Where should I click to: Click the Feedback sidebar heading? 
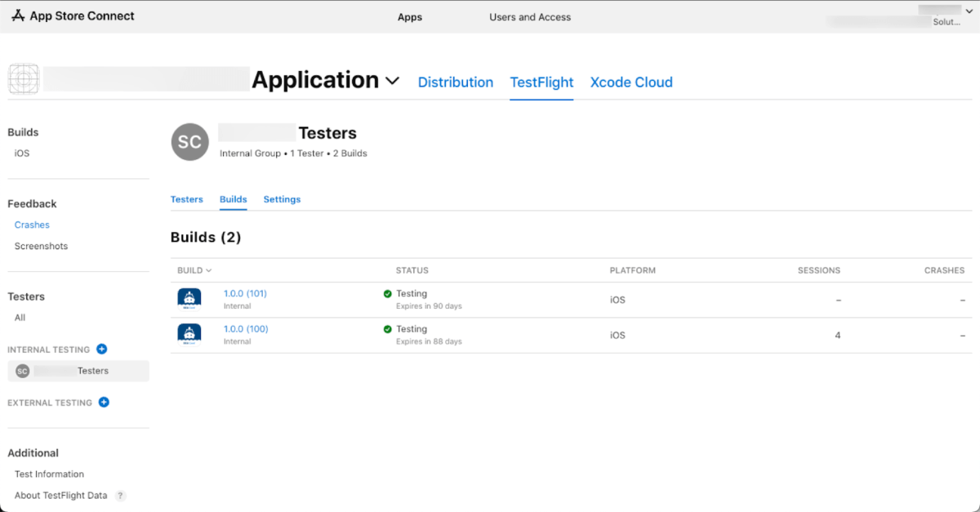[x=33, y=203]
